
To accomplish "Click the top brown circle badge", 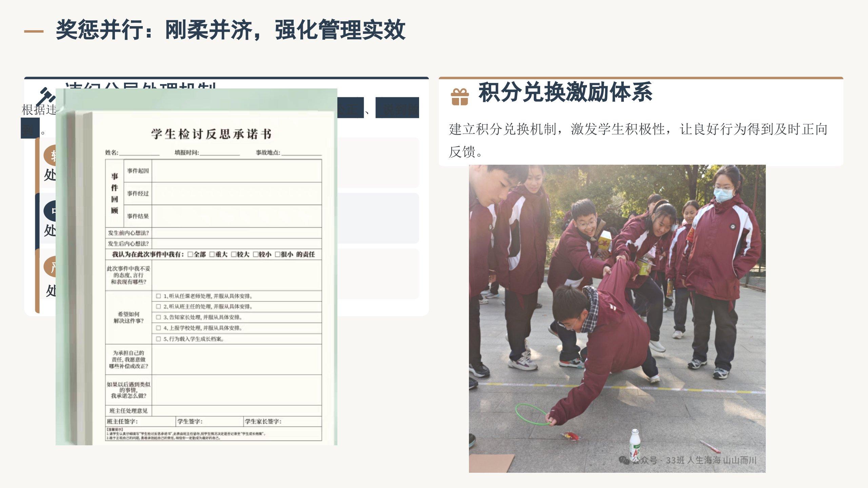I will click(50, 156).
